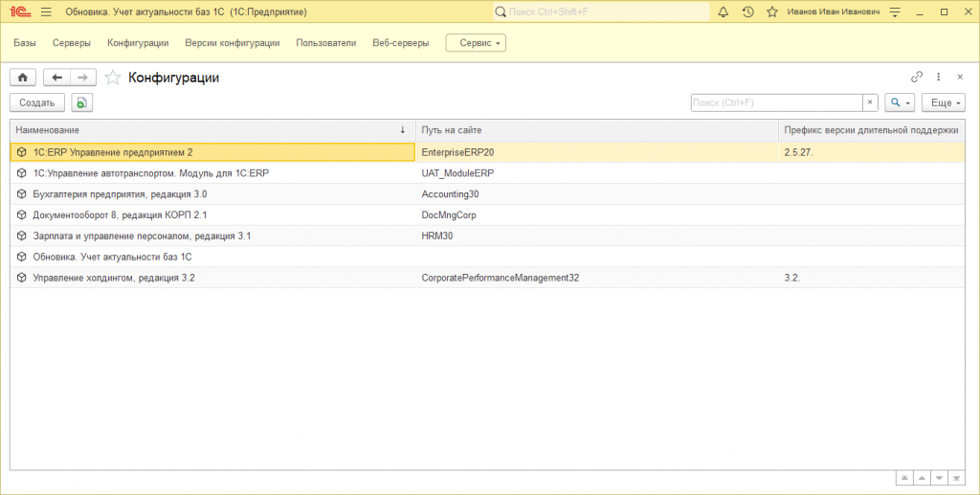Click cube icon of Документооборот 8 row
This screenshot has width=980, height=495.
(x=22, y=215)
